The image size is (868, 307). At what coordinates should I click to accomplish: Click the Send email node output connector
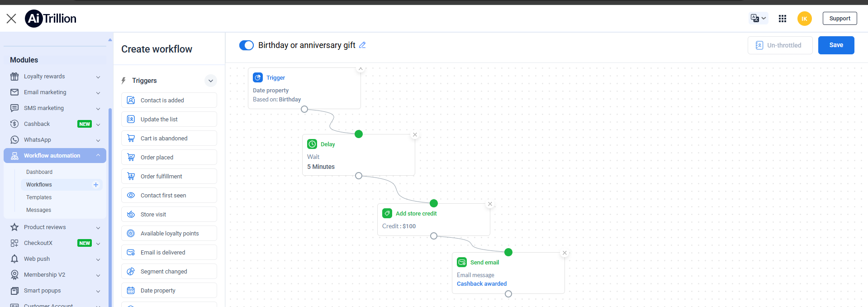pos(508,294)
